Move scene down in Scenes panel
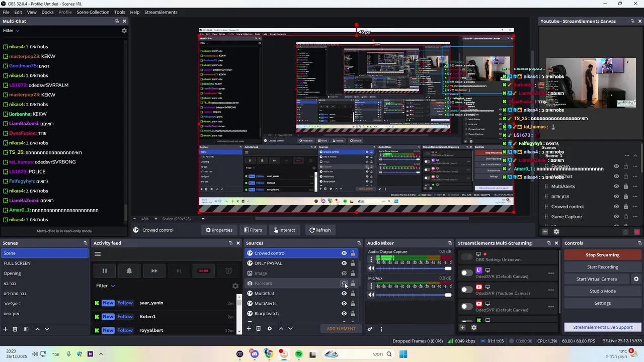 pos(47,329)
